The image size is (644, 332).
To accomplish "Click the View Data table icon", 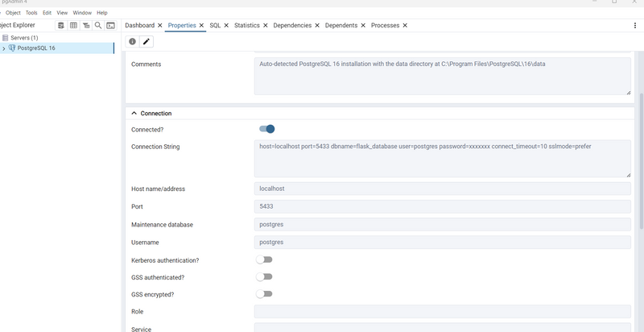I will click(73, 26).
